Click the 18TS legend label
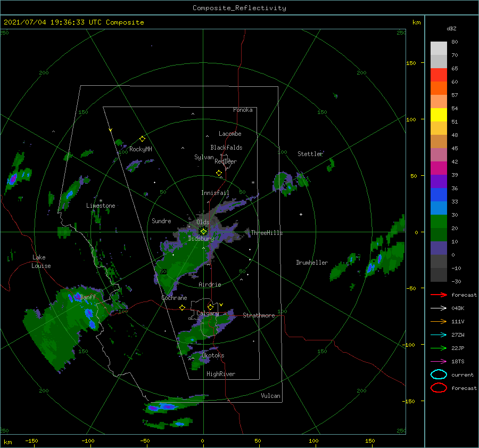The width and height of the screenshot is (479, 448). [458, 362]
